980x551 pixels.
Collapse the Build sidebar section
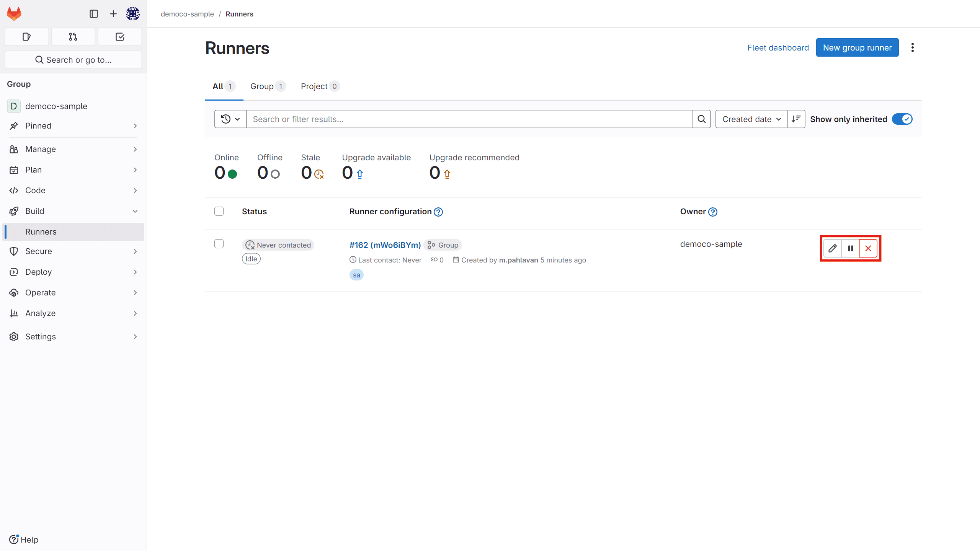pyautogui.click(x=73, y=211)
